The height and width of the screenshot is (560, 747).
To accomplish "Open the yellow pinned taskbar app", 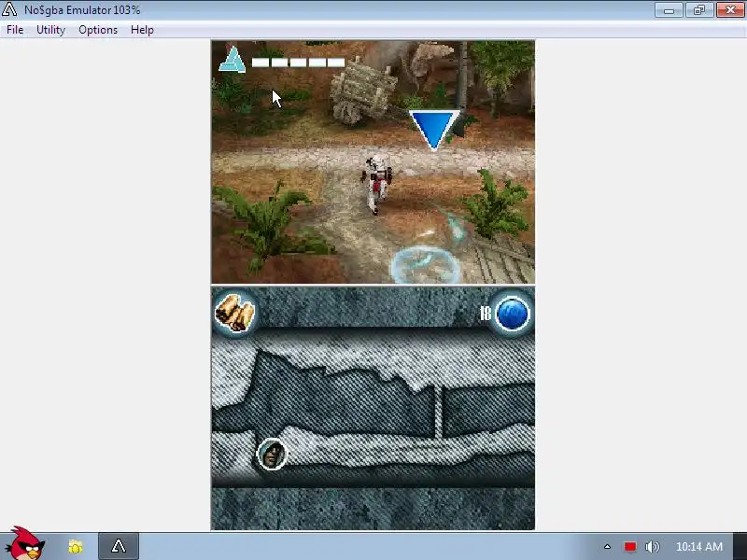I will pos(76,546).
